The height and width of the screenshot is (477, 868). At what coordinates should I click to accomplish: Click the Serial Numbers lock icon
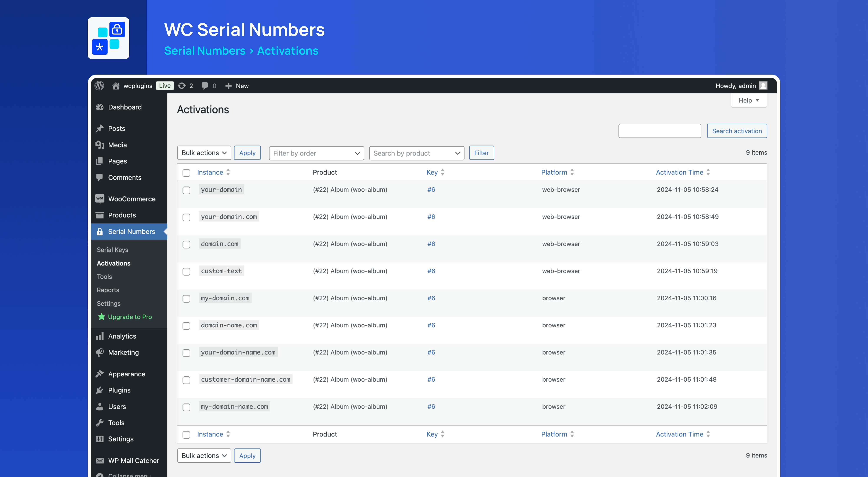pos(100,232)
